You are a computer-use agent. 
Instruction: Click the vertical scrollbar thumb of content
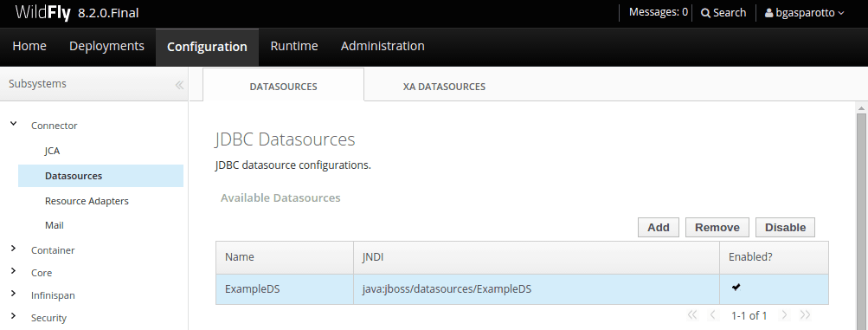tap(861, 221)
